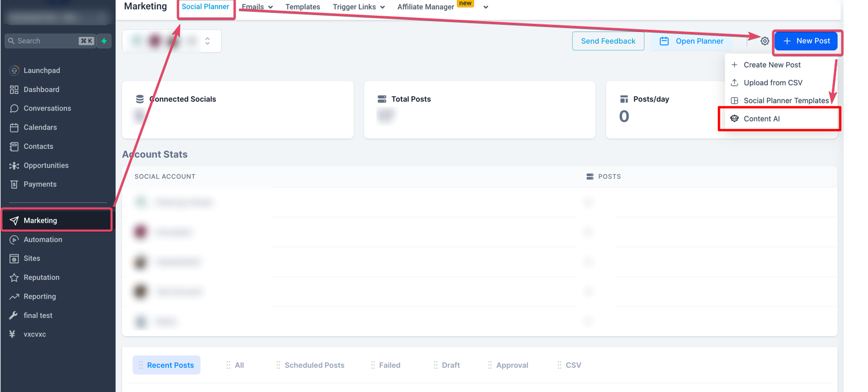Click the SOCIAL ACCOUNT column header
This screenshot has width=868, height=392.
[x=165, y=176]
